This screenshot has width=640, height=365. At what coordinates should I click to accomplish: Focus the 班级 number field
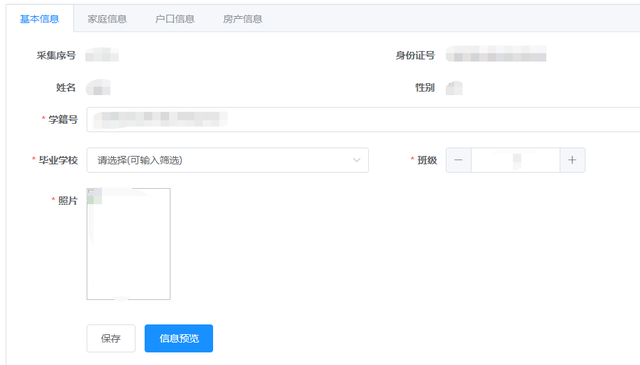tap(516, 160)
